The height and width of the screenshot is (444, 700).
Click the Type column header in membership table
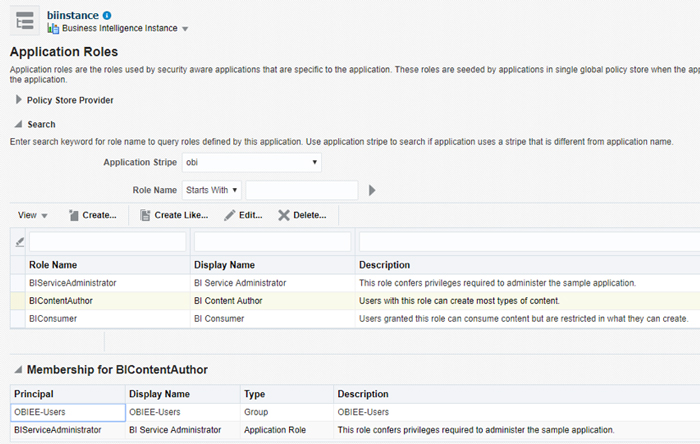(254, 394)
